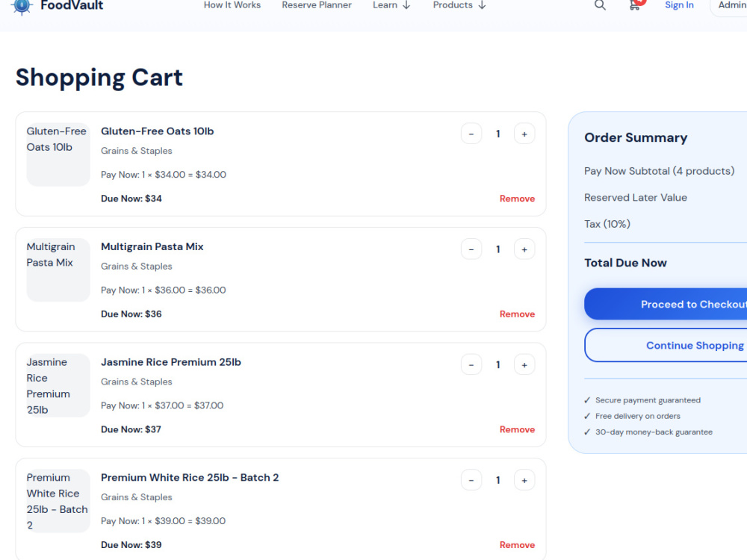The image size is (747, 560).
Task: Open the search magnifier icon
Action: 600,5
